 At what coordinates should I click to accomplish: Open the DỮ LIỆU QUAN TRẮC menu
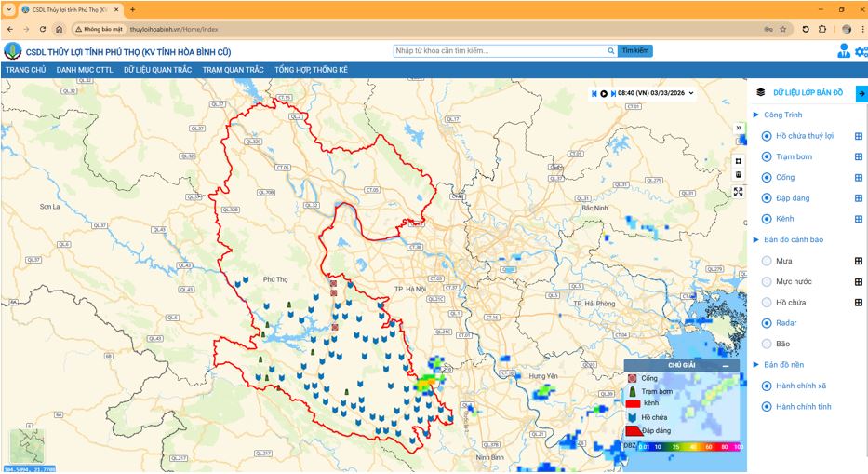158,70
